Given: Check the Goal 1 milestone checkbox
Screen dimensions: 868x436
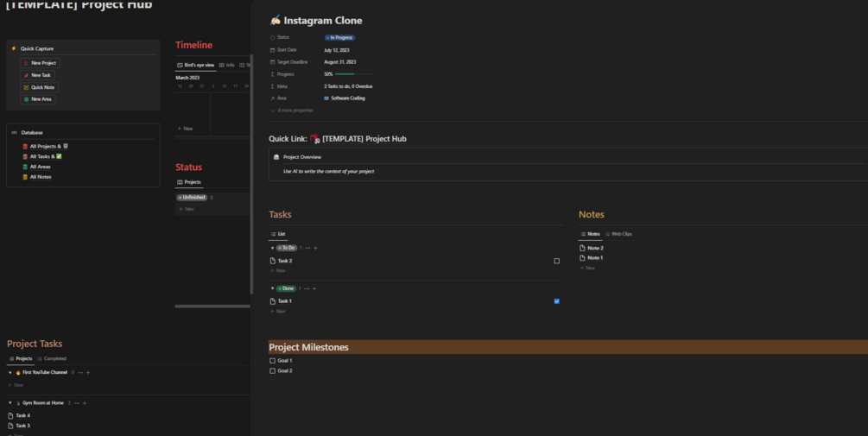Looking at the screenshot, I should [x=272, y=361].
